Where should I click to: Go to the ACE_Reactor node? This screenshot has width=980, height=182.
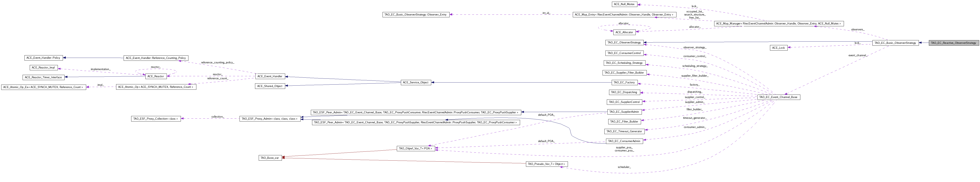pos(156,76)
